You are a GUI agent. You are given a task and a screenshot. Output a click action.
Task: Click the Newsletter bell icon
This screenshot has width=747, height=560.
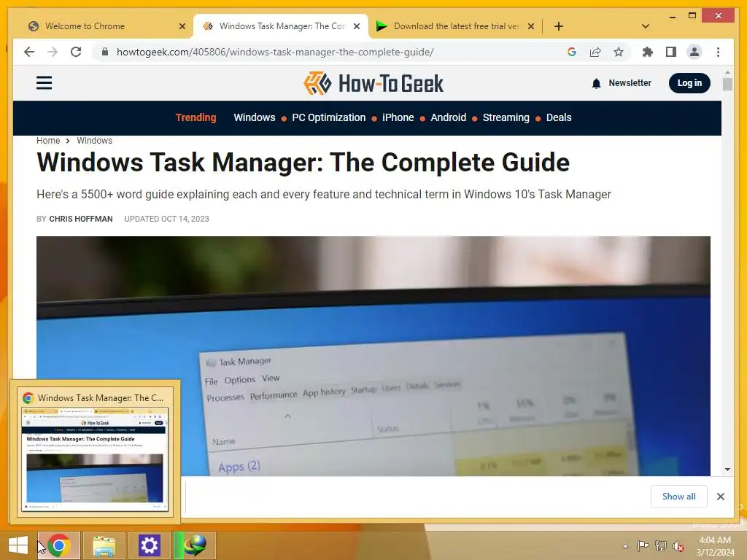tap(596, 84)
